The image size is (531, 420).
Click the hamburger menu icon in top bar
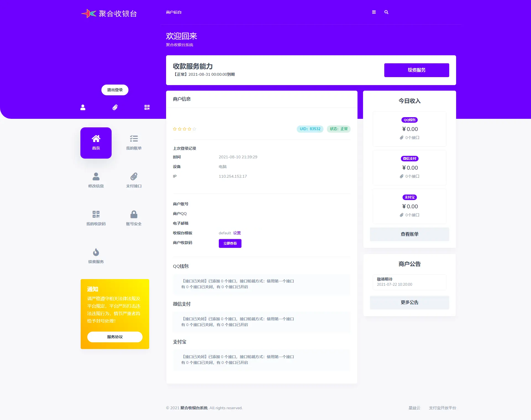click(374, 12)
